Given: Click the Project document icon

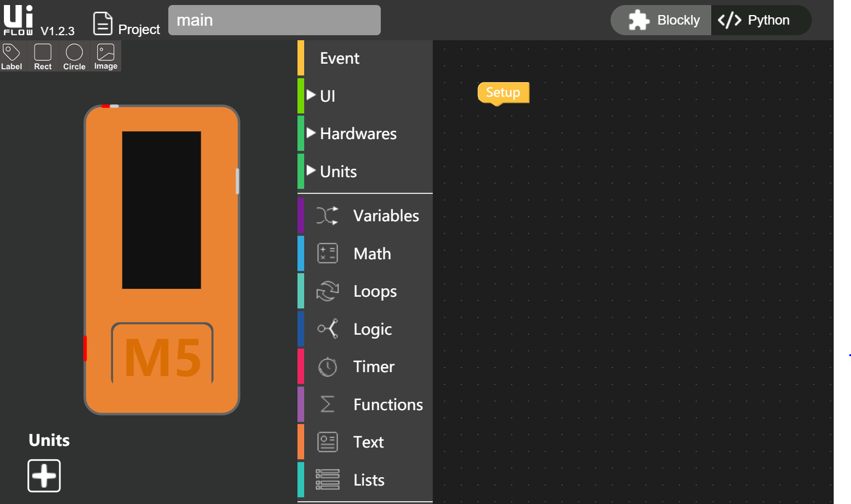Looking at the screenshot, I should (103, 23).
